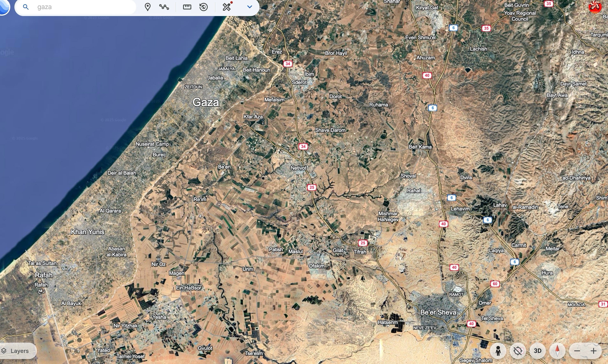This screenshot has width=608, height=364.
Task: Click the route 31 shield near Molada
Action: [603, 304]
